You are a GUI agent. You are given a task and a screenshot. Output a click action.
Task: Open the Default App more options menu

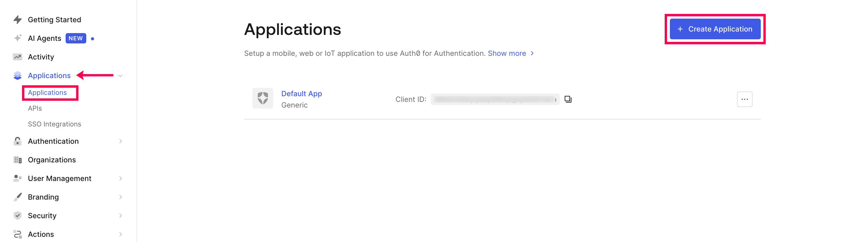[x=744, y=99]
